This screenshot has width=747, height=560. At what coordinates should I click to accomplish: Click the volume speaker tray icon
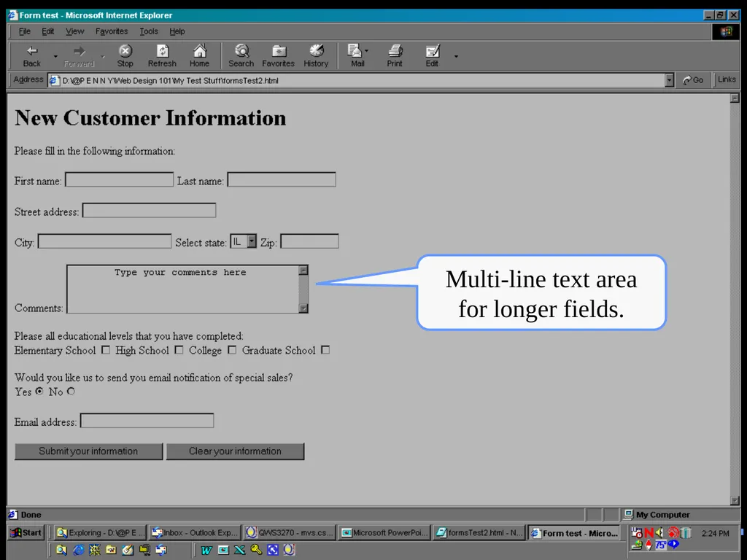659,533
